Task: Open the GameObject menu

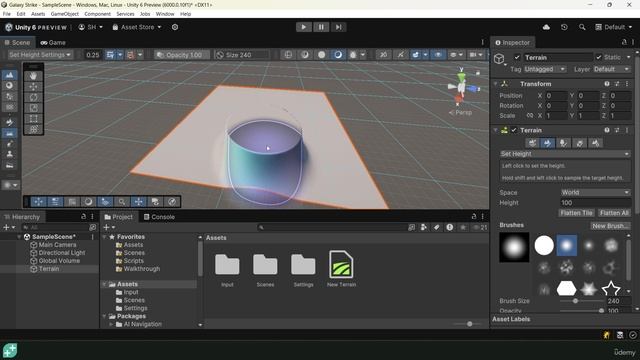Action: point(64,14)
